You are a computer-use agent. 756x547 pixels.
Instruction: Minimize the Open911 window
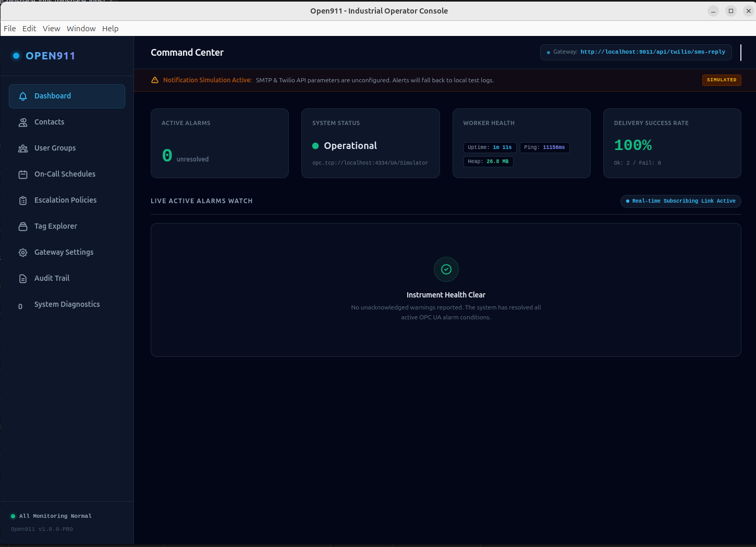pos(713,11)
